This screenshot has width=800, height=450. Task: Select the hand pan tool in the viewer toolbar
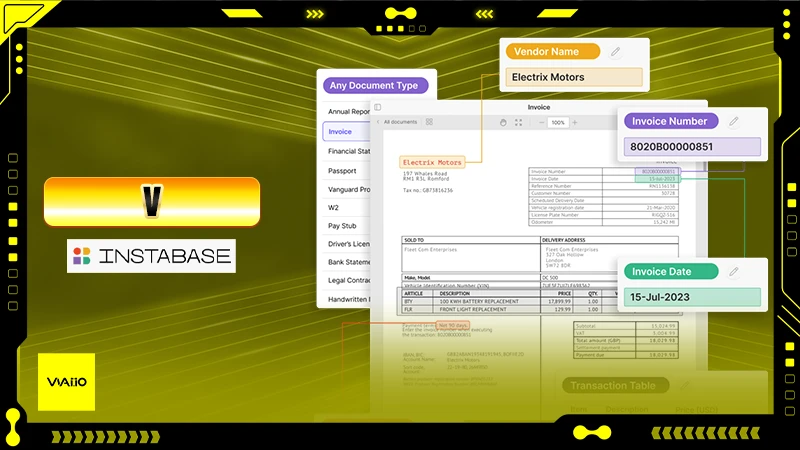pos(503,122)
